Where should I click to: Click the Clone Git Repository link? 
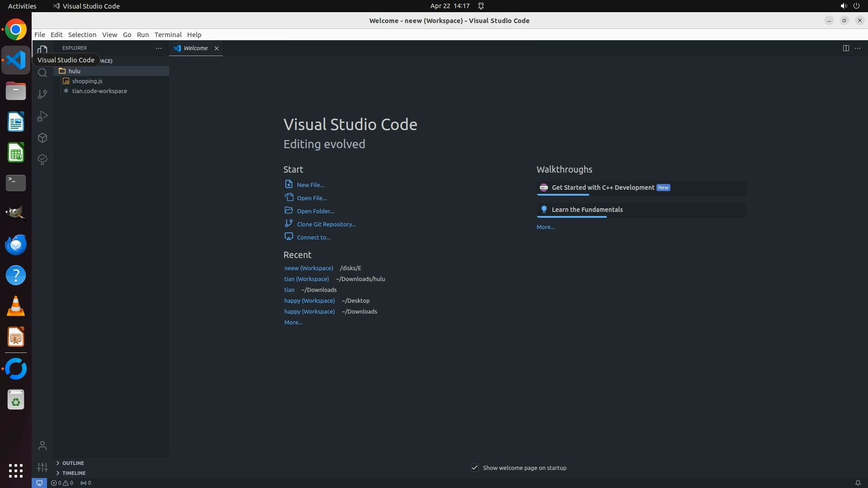point(326,224)
